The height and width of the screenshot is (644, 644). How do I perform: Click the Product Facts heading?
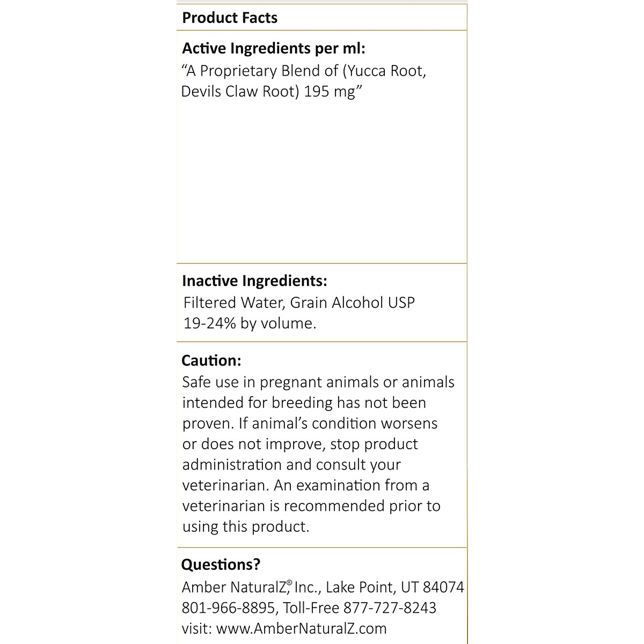pyautogui.click(x=230, y=18)
